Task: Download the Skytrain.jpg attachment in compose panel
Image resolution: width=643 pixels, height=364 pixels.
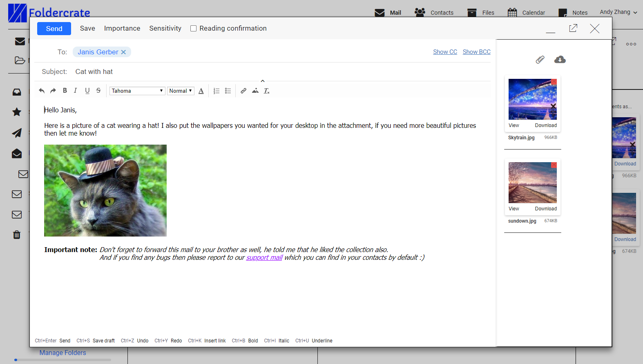Action: pos(546,125)
